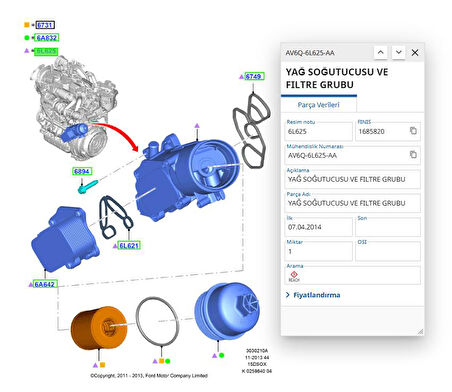452x392 pixels.
Task: Select part label 6894 in diagram
Action: (x=82, y=171)
